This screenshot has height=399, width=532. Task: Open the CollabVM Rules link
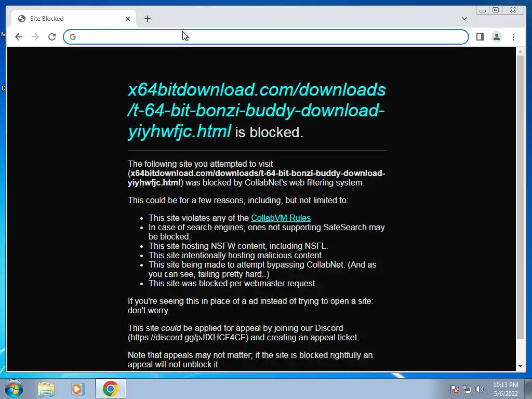coord(281,218)
